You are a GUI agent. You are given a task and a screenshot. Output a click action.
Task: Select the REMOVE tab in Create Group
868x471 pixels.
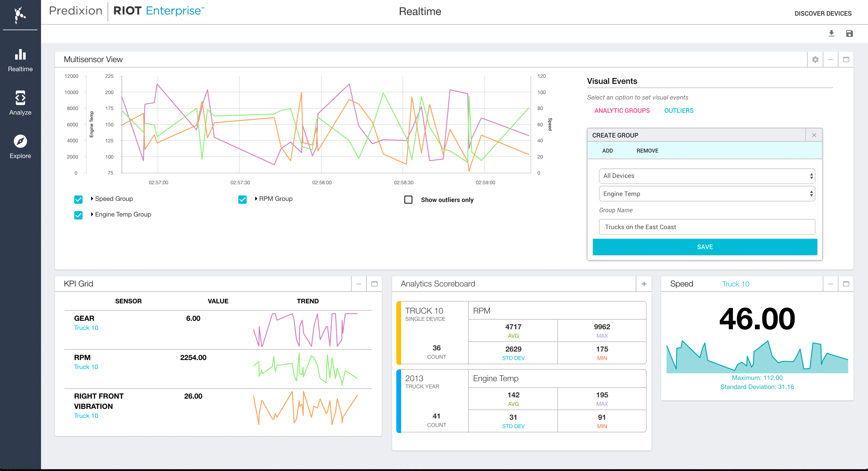point(647,150)
